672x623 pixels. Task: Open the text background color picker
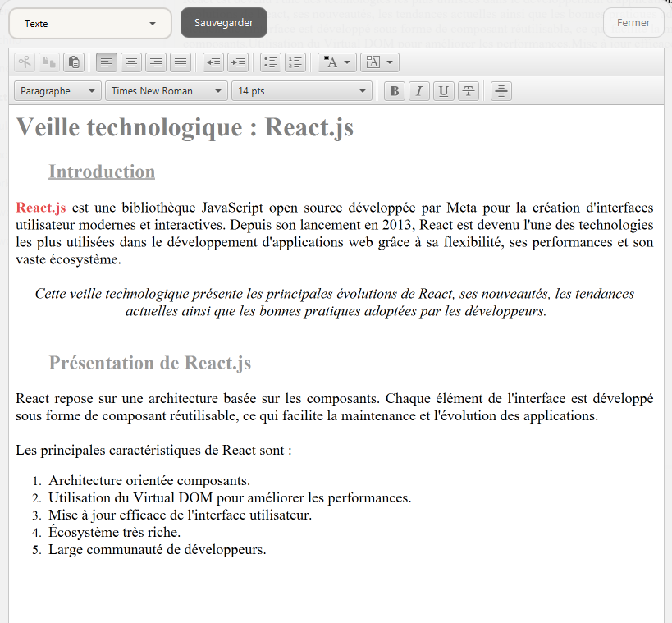click(x=380, y=62)
